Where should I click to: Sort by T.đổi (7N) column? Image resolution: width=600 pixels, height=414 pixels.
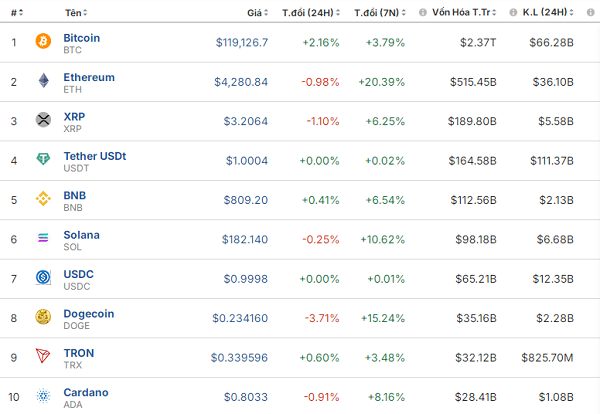[x=380, y=13]
